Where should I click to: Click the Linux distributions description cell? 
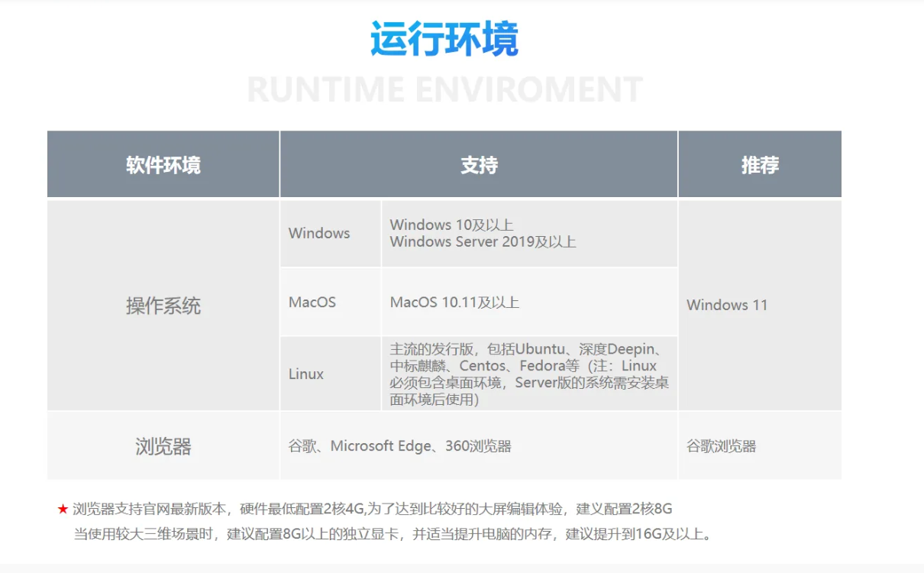click(x=529, y=374)
